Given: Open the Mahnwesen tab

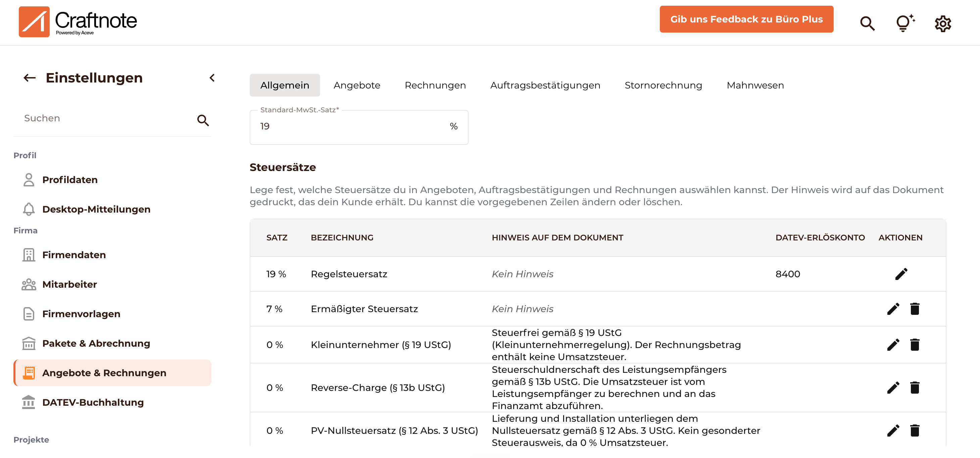Looking at the screenshot, I should coord(755,85).
